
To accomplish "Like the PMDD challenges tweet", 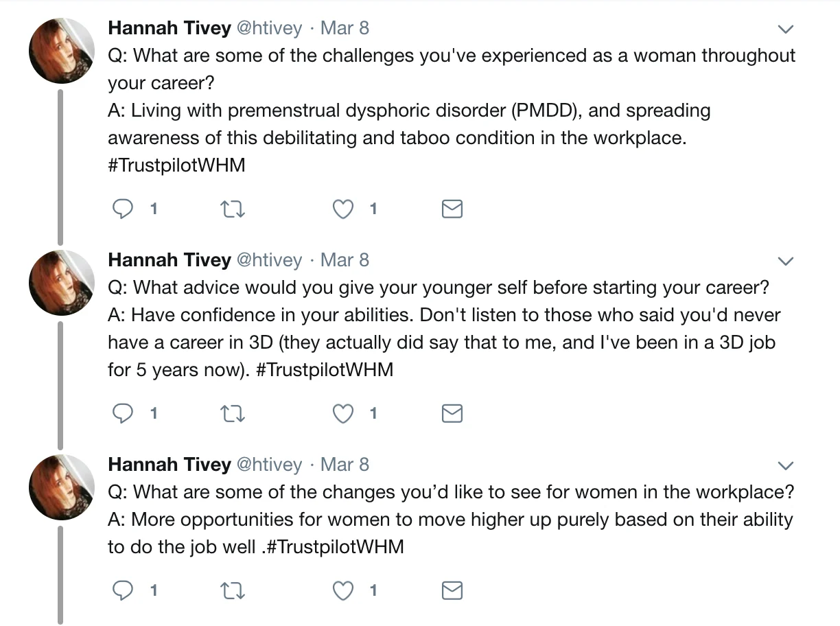I will coord(342,209).
